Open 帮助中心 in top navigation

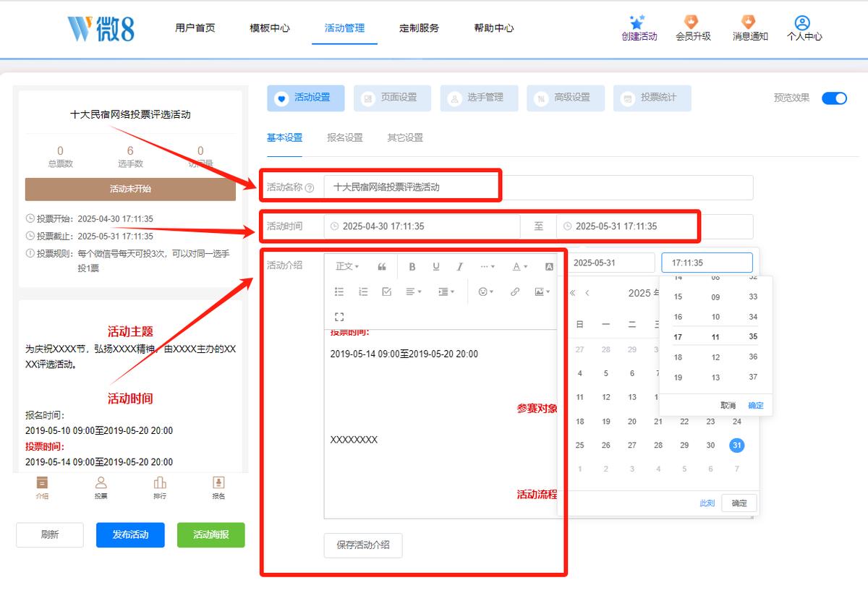pos(494,28)
